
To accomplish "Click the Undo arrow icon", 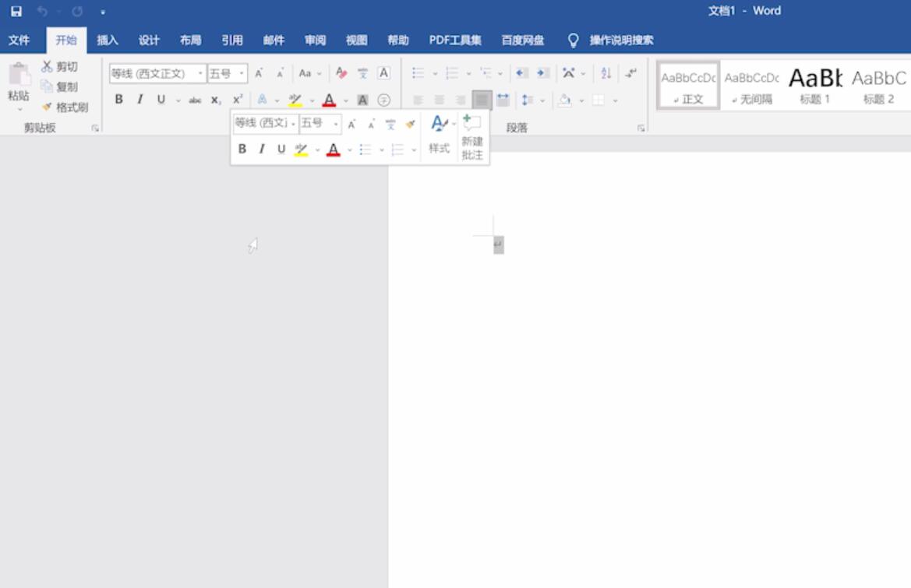I will coord(42,11).
